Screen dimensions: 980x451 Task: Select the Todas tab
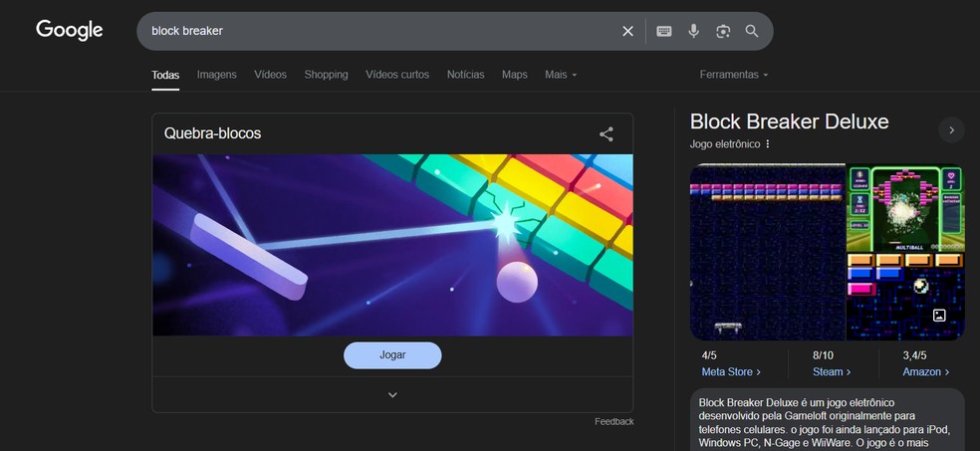(x=165, y=75)
